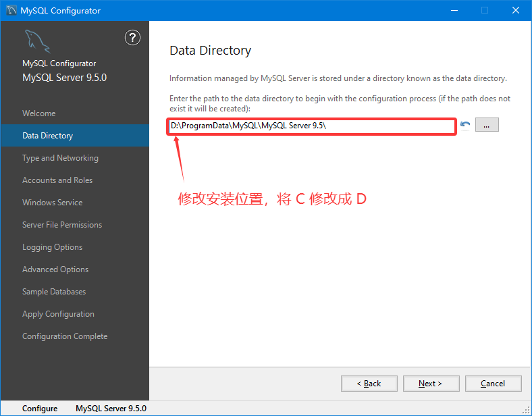Go to the Next step
Screen dimensions: 532x416
[431, 384]
